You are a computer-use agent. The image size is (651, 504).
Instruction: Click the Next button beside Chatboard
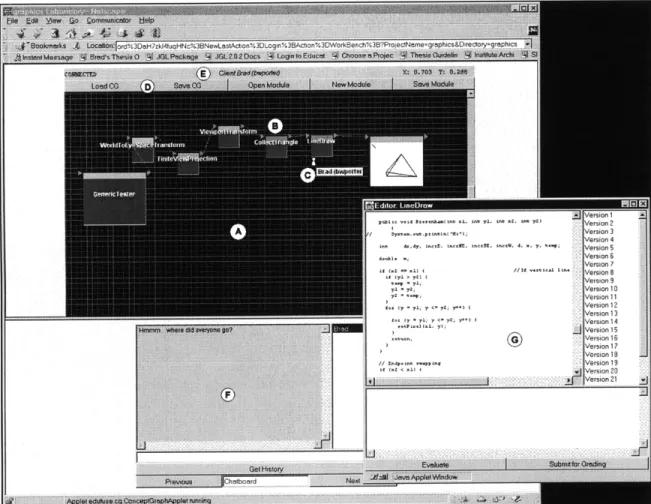pyautogui.click(x=352, y=481)
